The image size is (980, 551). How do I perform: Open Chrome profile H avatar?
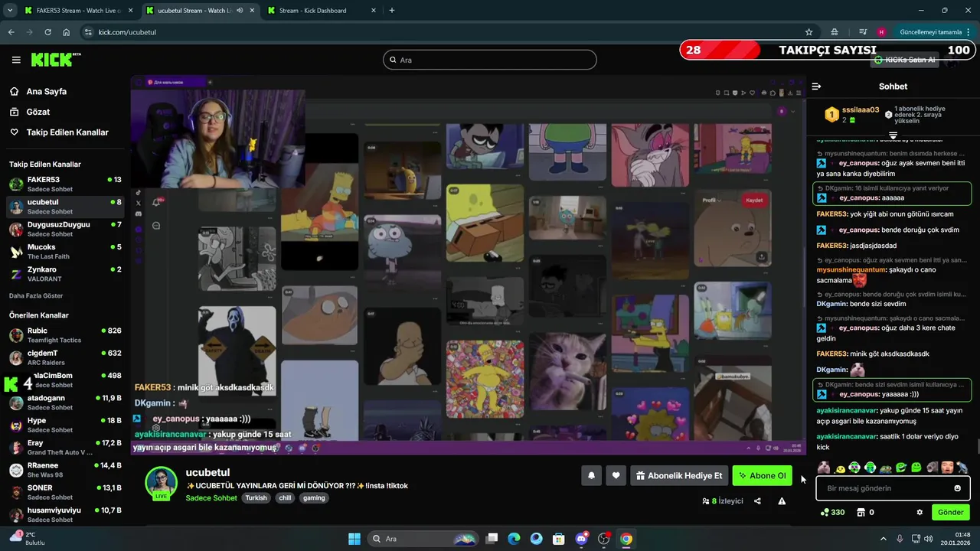(881, 32)
